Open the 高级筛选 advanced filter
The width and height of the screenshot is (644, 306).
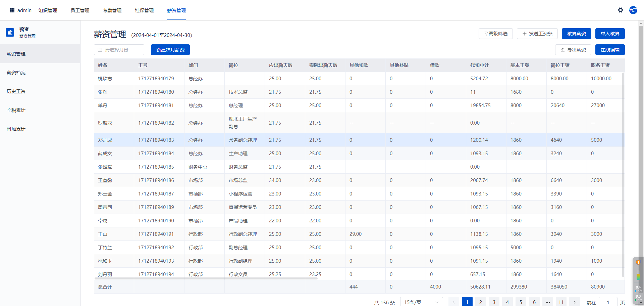pos(495,34)
